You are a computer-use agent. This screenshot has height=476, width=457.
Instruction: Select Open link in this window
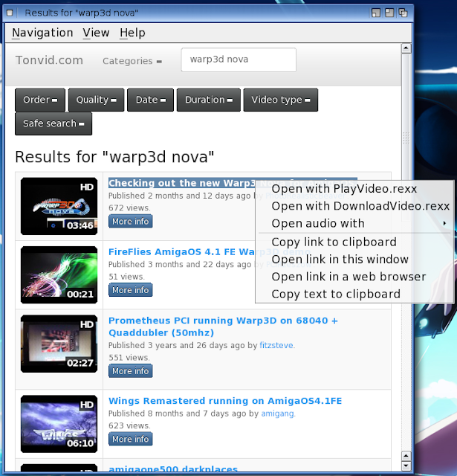point(354,260)
